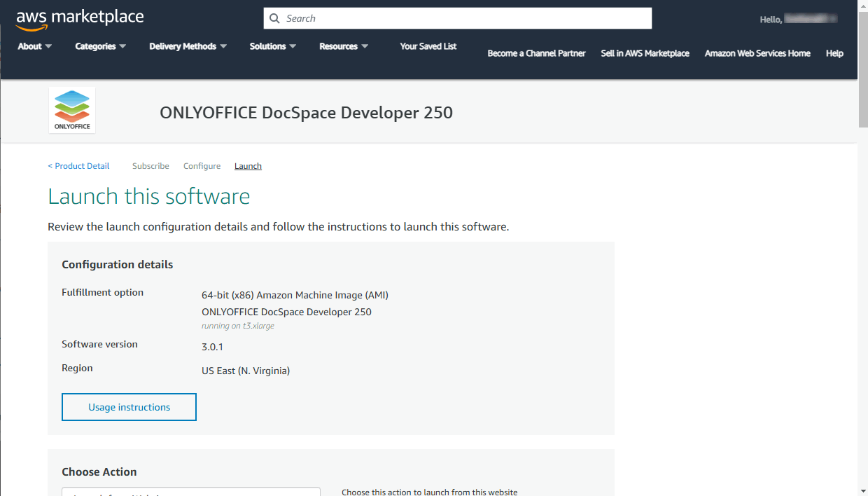Open the Launch tab
The image size is (868, 496).
tap(248, 165)
